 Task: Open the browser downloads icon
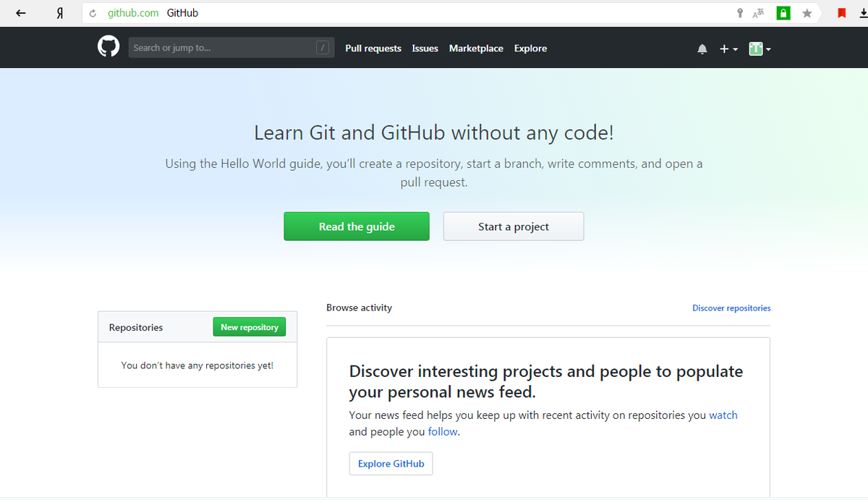point(863,13)
